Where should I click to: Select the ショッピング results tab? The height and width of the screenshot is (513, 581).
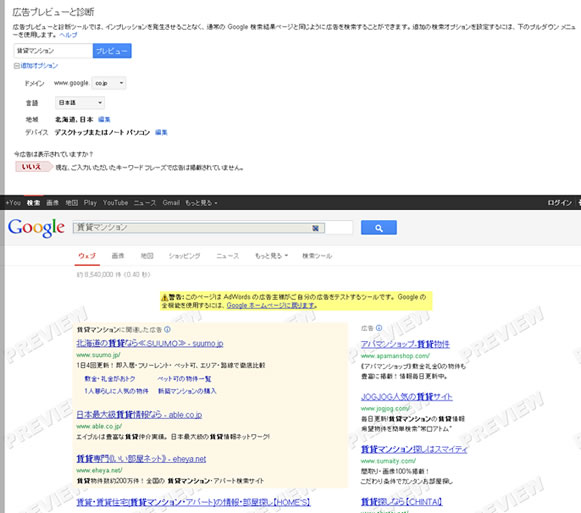(x=185, y=256)
